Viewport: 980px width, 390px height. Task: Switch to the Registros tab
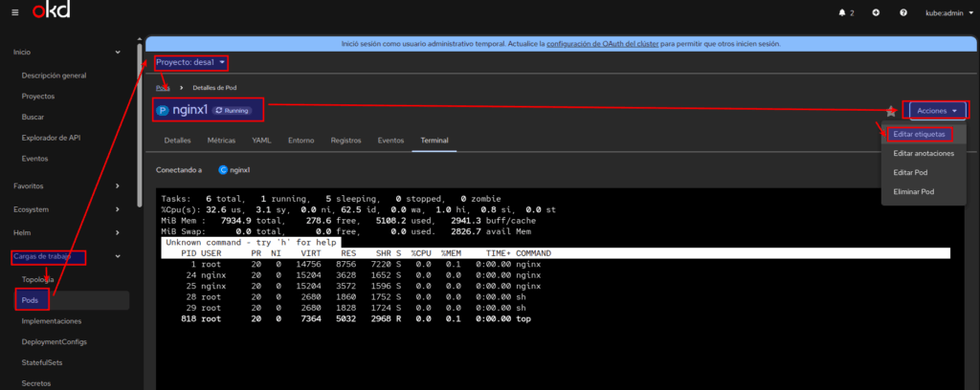(345, 140)
